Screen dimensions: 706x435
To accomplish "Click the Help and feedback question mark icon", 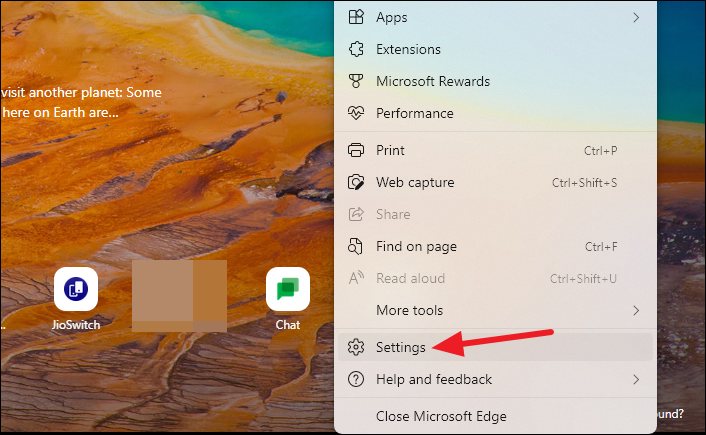I will [x=356, y=379].
